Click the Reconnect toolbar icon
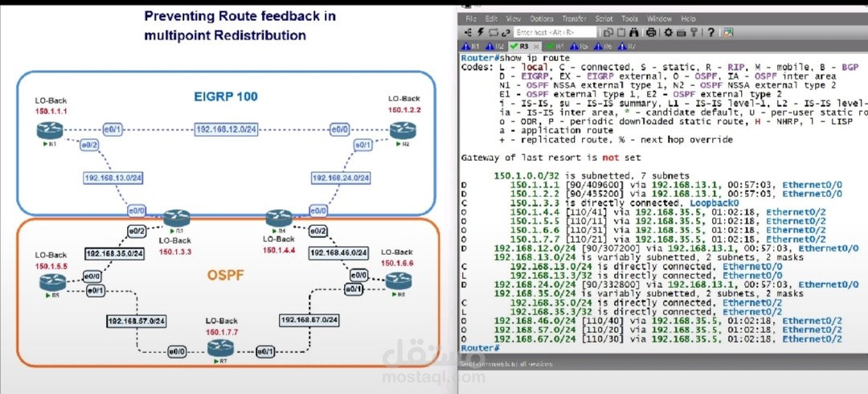 pyautogui.click(x=506, y=33)
